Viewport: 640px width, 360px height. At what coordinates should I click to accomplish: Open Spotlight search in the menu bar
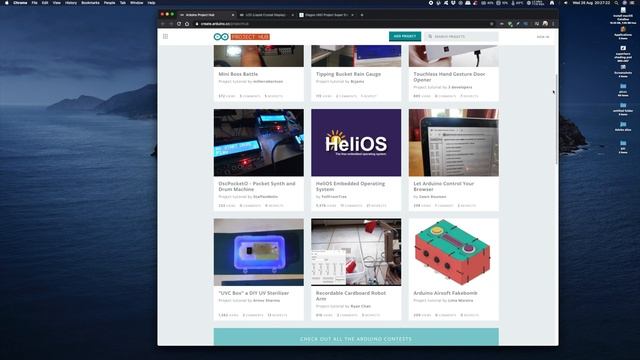(x=616, y=3)
